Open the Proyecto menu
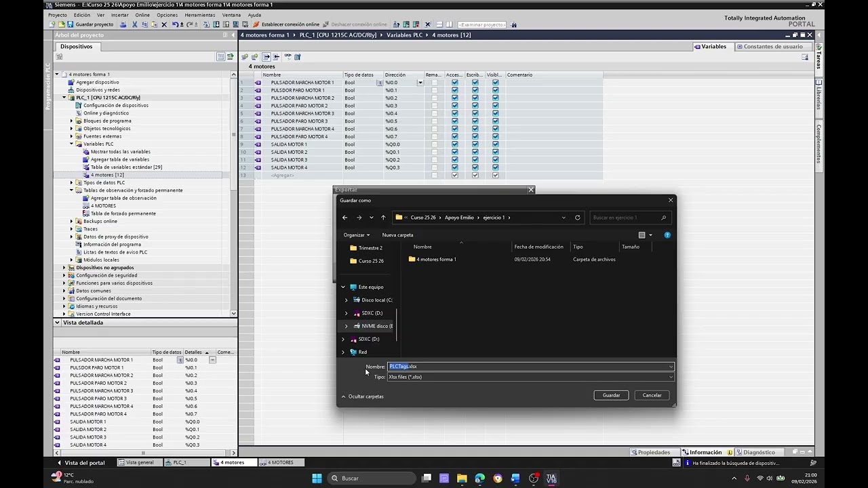Viewport: 868px width, 488px height. pyautogui.click(x=58, y=14)
